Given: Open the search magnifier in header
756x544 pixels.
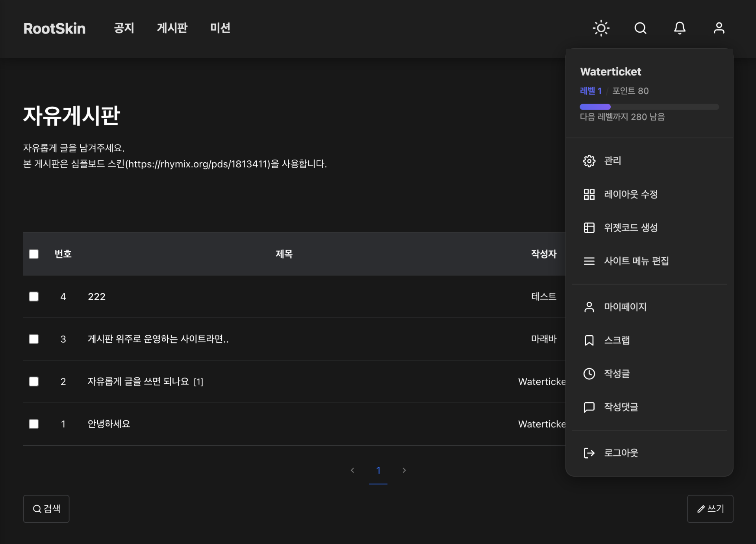Looking at the screenshot, I should pyautogui.click(x=640, y=28).
